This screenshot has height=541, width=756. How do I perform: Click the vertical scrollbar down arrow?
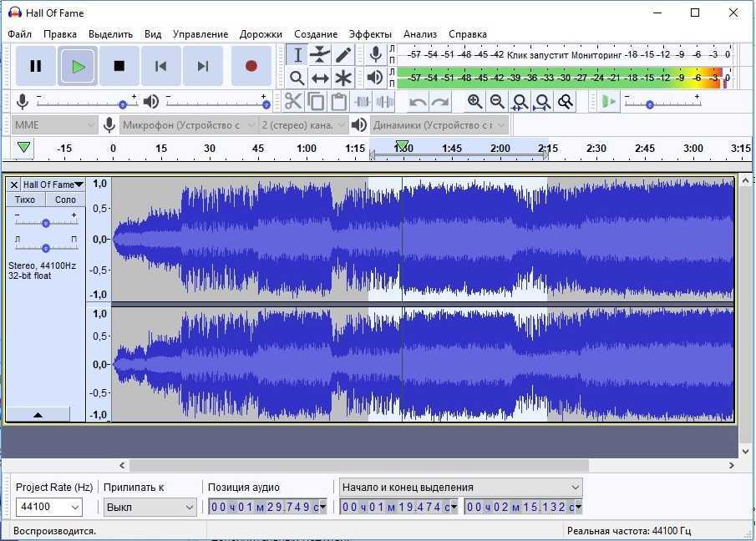click(x=745, y=452)
